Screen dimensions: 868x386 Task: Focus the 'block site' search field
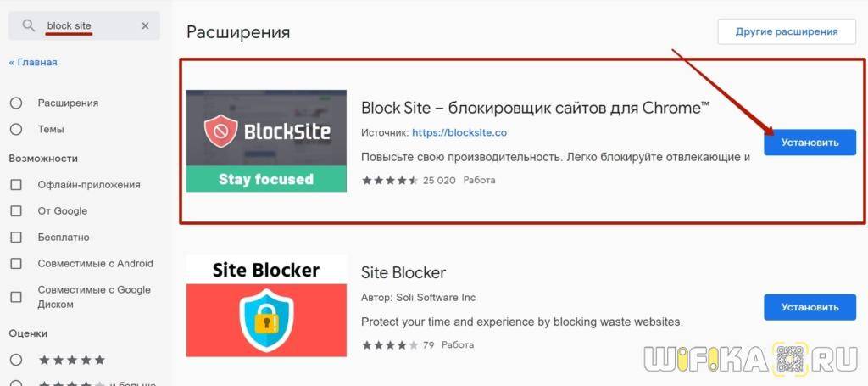[85, 26]
